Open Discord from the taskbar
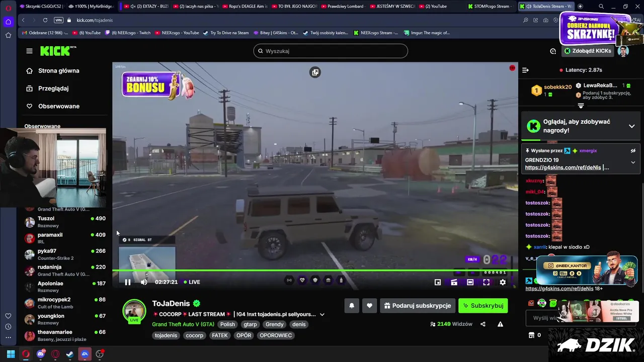Viewport: 644px width, 362px height. click(x=41, y=354)
